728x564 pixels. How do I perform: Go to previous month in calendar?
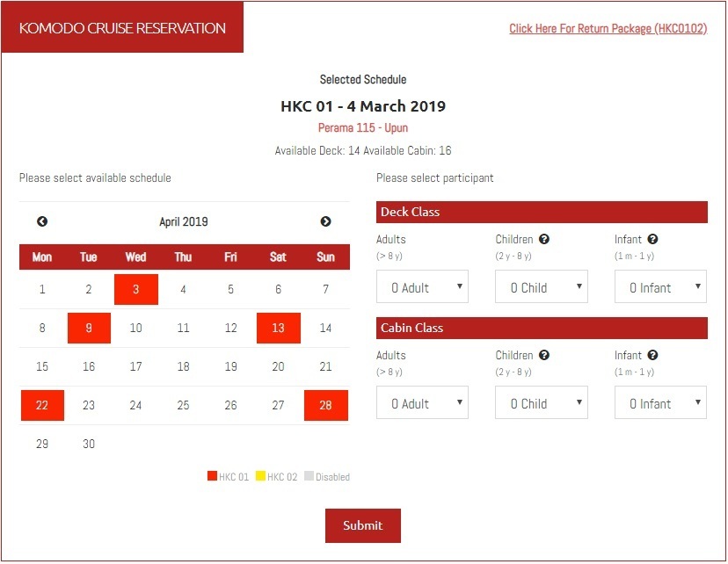[42, 221]
